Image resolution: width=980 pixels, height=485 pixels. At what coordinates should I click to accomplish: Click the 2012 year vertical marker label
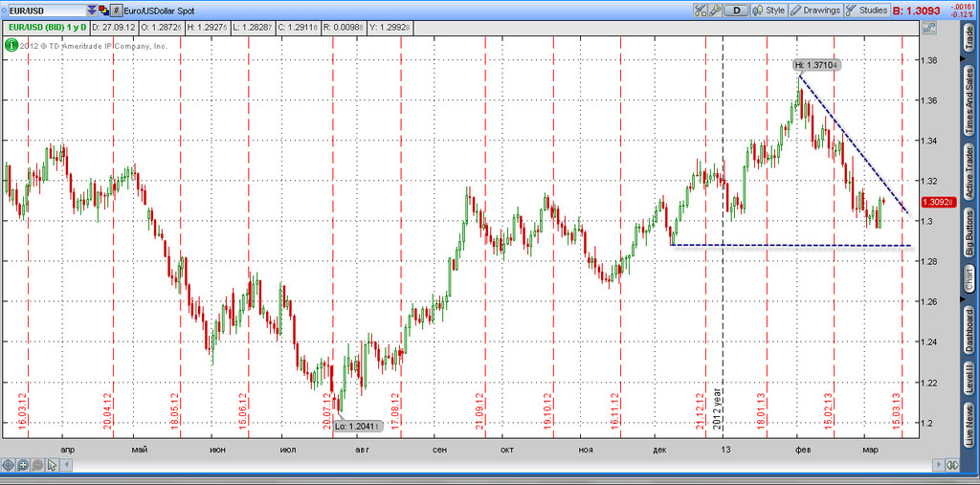point(718,407)
